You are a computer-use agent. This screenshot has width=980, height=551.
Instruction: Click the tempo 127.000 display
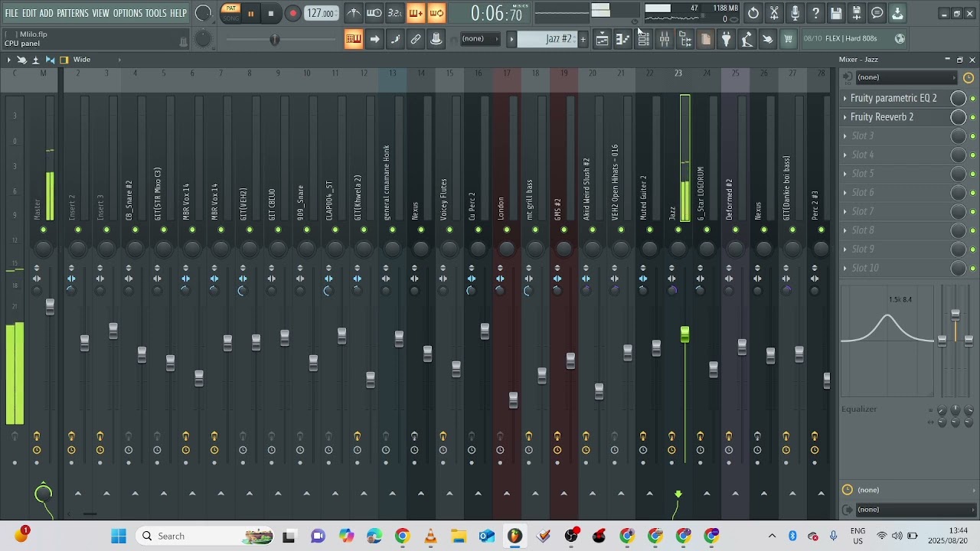click(321, 13)
